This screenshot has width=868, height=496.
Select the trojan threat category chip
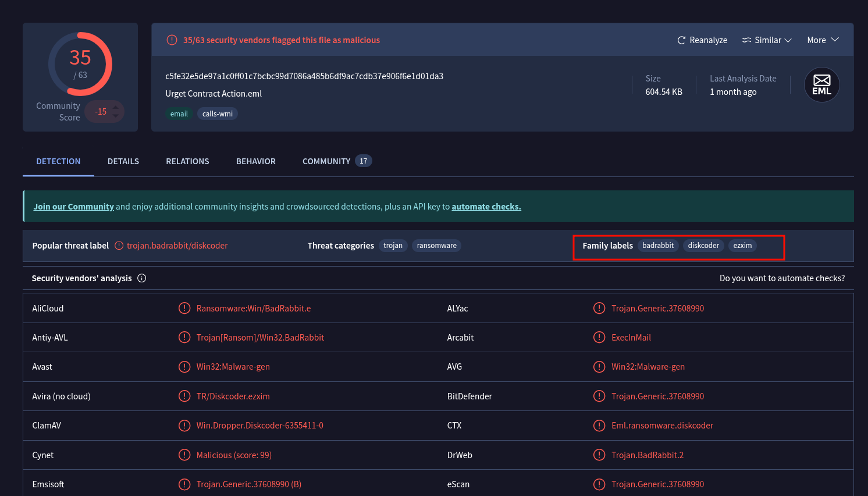click(x=393, y=246)
